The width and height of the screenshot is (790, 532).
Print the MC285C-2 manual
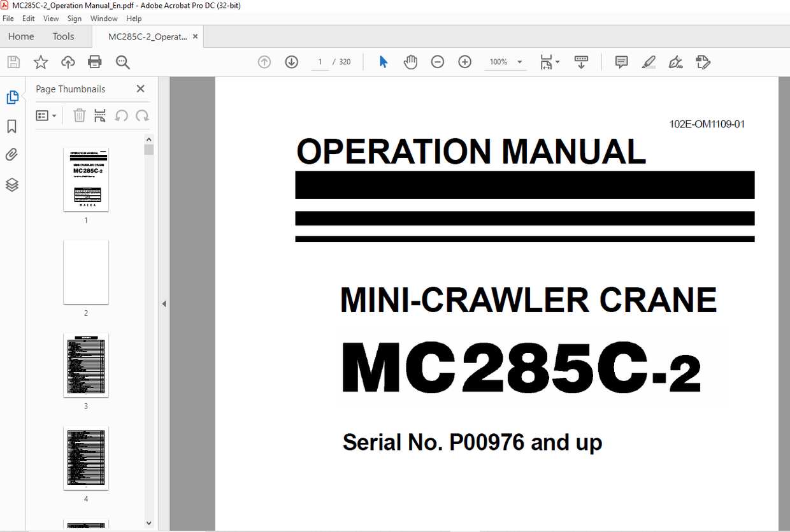(94, 61)
